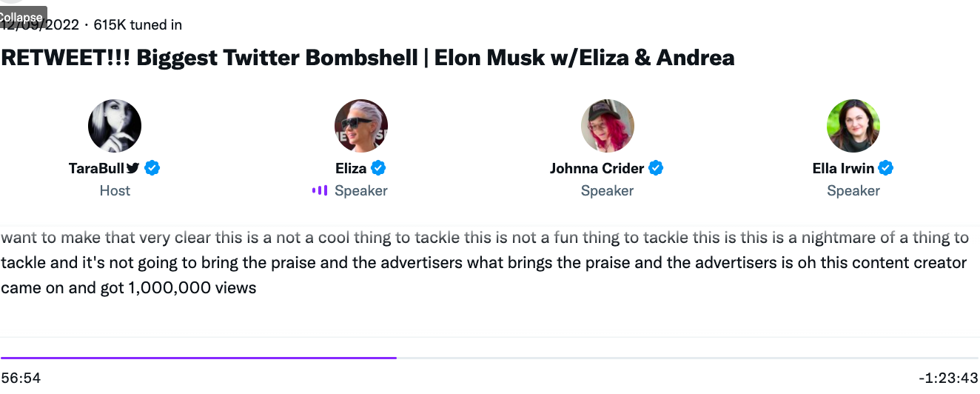The image size is (980, 394).
Task: Jump to the unplayed part of the timeline
Action: [688, 358]
